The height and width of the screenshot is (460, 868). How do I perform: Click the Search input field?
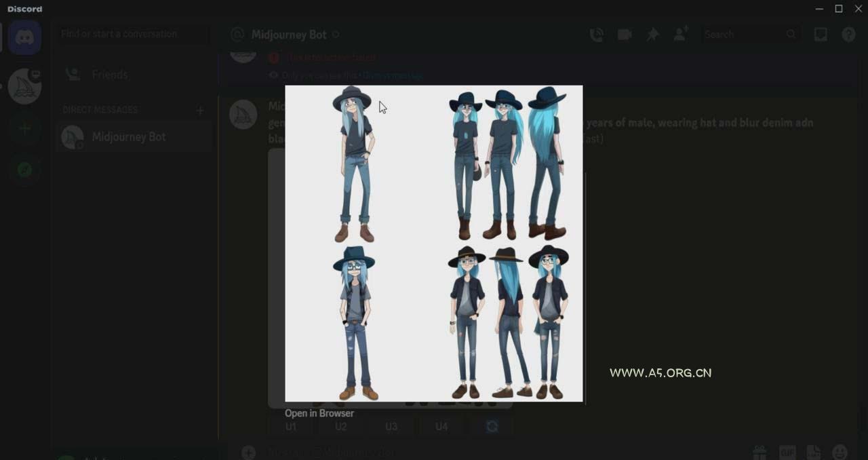pos(745,35)
